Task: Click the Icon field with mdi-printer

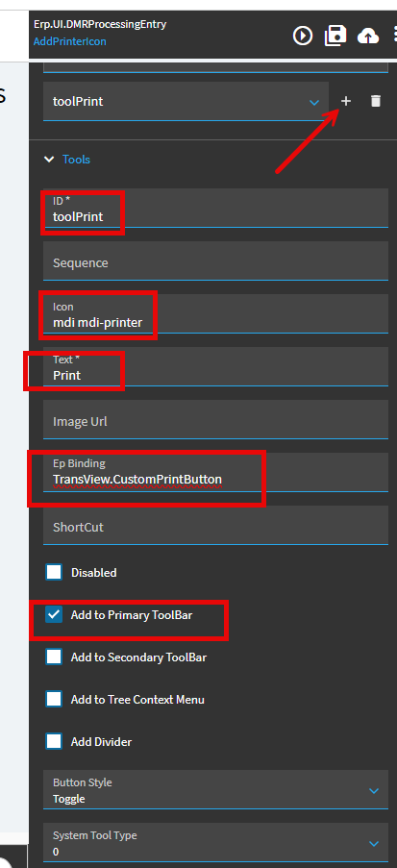Action: [216, 313]
